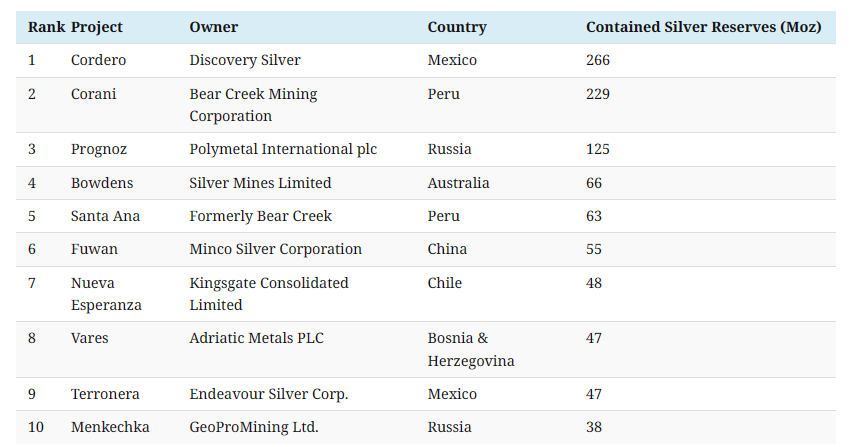This screenshot has height=447, width=856.
Task: Click the Project column header
Action: tap(97, 27)
